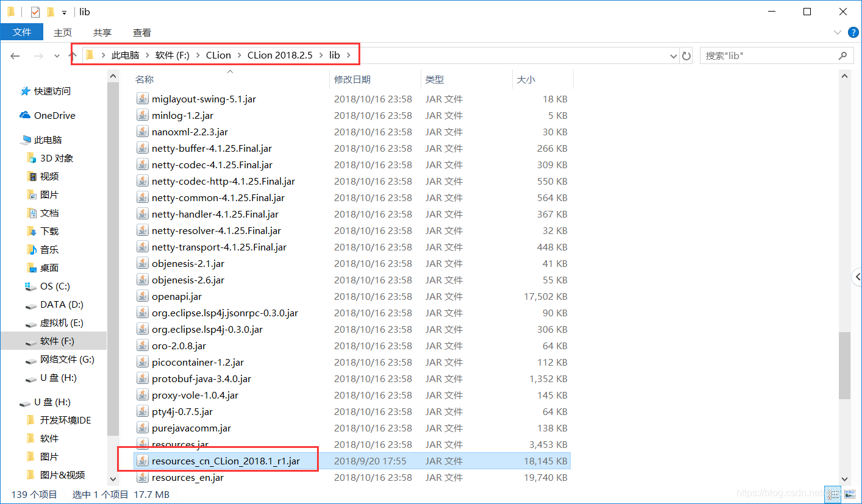This screenshot has width=862, height=504.
Task: Open the 开发环境IDE folder in sidebar
Action: click(65, 420)
